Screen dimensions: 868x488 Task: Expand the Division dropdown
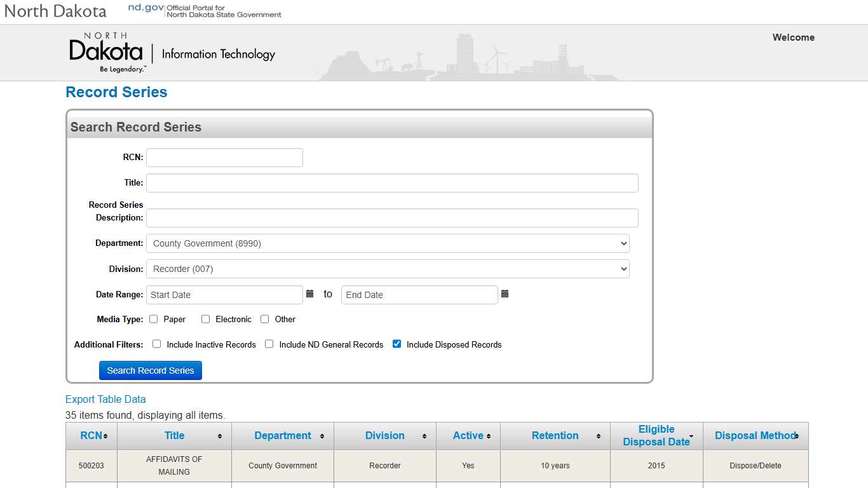point(388,269)
